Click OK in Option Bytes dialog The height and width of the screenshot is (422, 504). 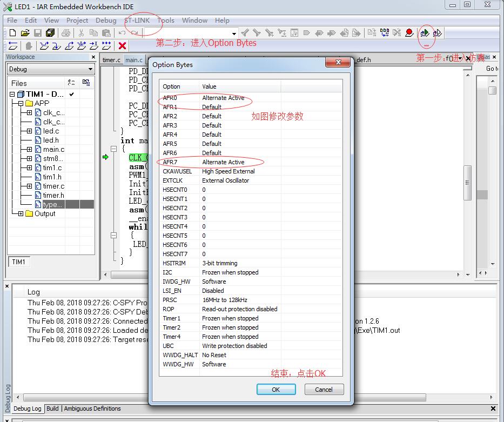coord(275,389)
